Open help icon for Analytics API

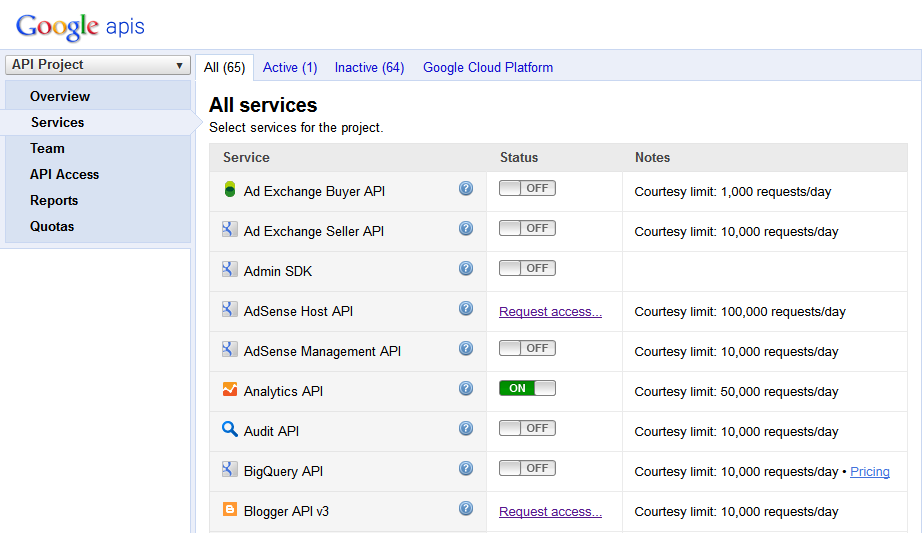466,388
